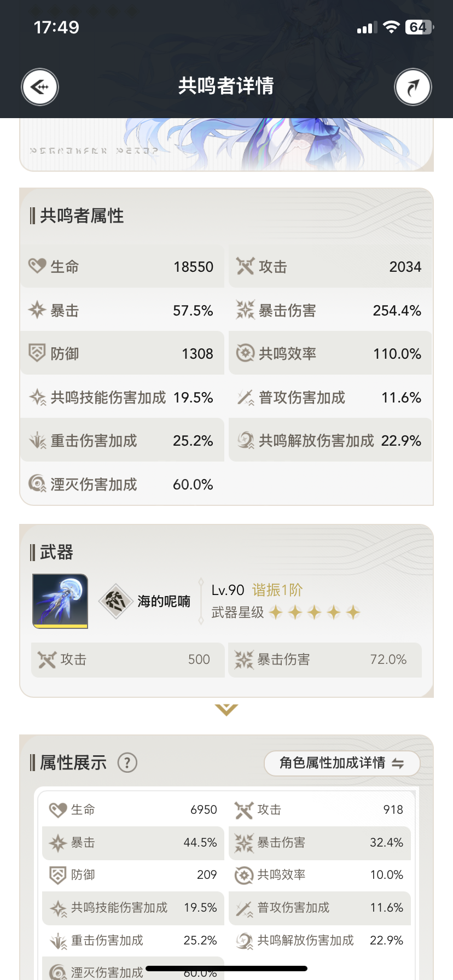This screenshot has height=980, width=453.
Task: Tap the 共鸣效率 110.0% icon
Action: point(245,353)
